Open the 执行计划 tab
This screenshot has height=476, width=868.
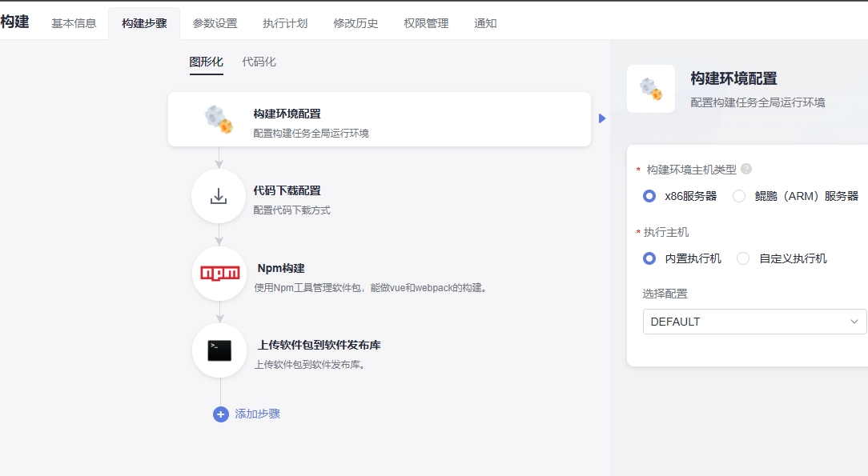285,23
